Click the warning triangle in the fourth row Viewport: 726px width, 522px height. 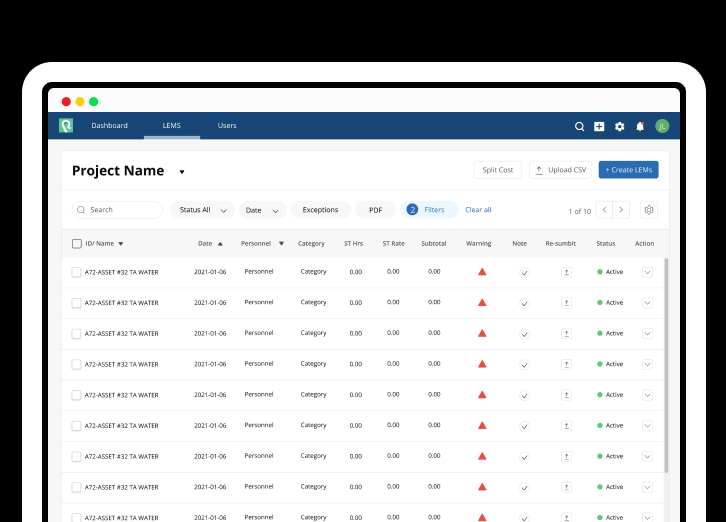[x=482, y=364]
